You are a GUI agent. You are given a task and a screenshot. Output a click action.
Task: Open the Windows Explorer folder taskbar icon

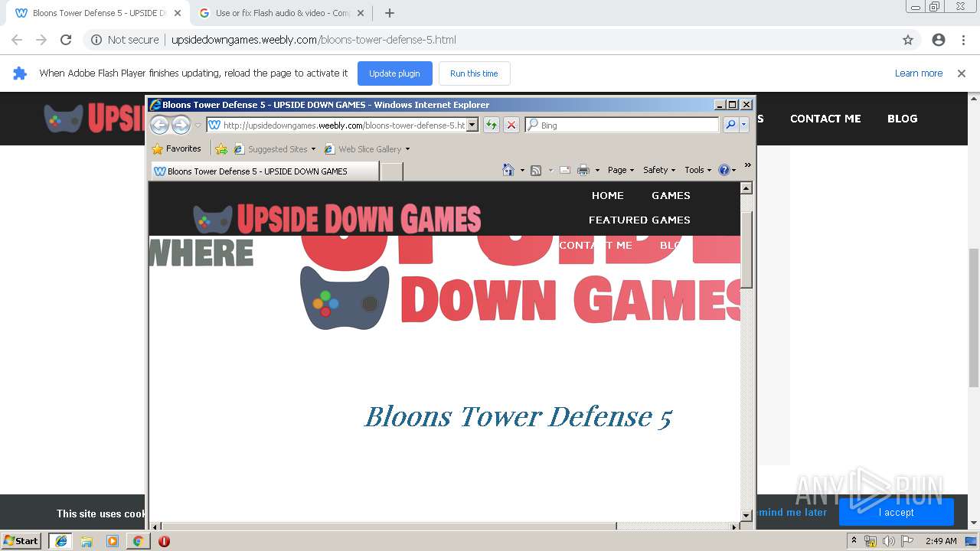click(87, 541)
